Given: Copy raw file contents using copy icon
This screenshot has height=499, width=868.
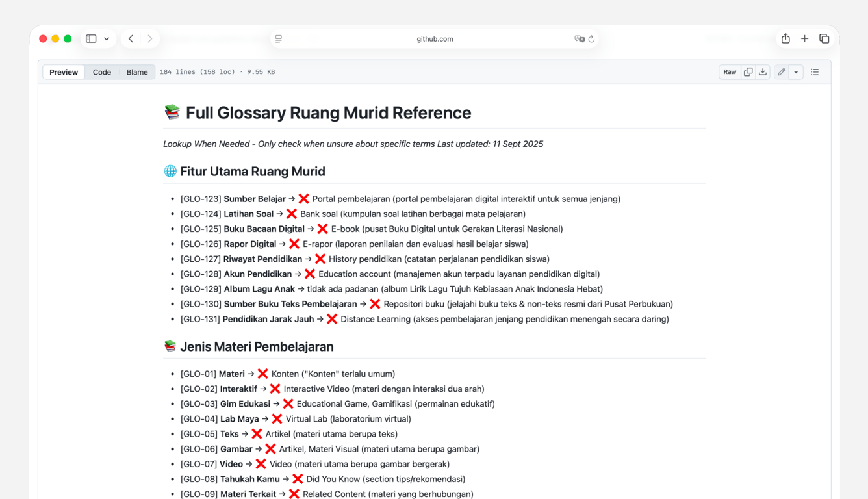Looking at the screenshot, I should (748, 72).
